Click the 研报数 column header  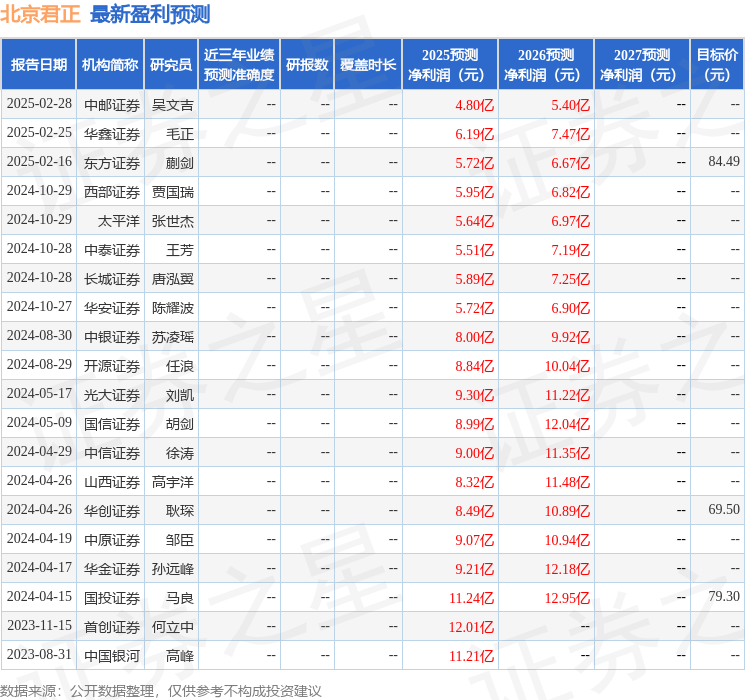[x=307, y=65]
